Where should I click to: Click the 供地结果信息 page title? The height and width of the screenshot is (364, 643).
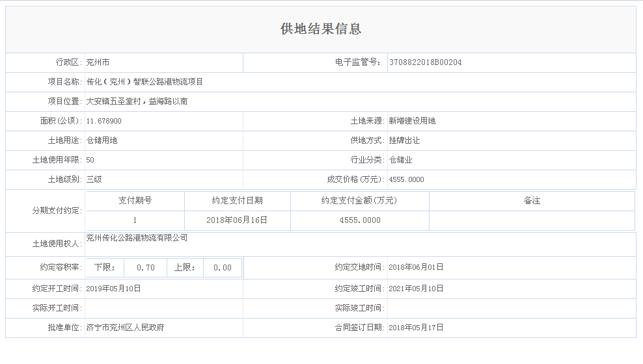(321, 29)
